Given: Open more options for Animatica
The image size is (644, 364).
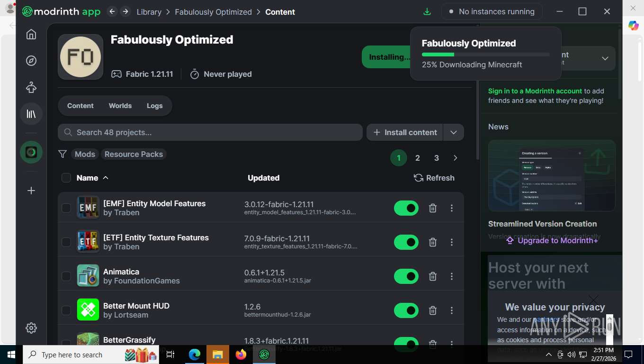Looking at the screenshot, I should point(452,276).
